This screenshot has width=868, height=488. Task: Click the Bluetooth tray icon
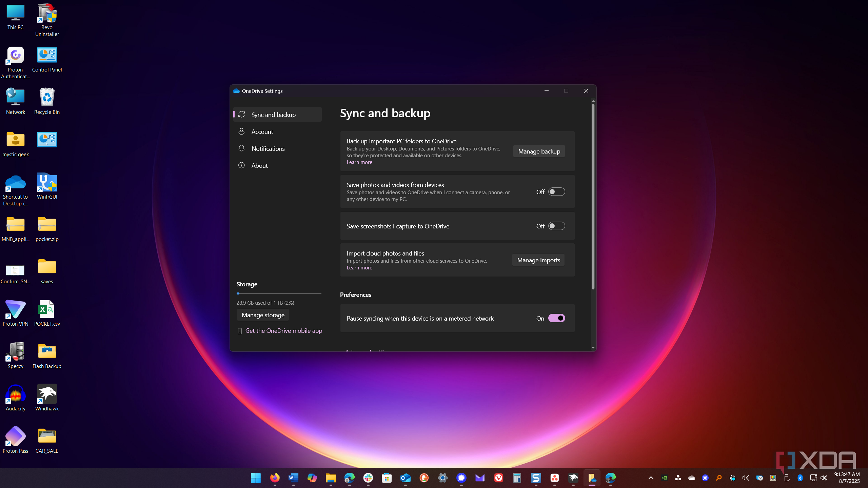tap(800, 478)
